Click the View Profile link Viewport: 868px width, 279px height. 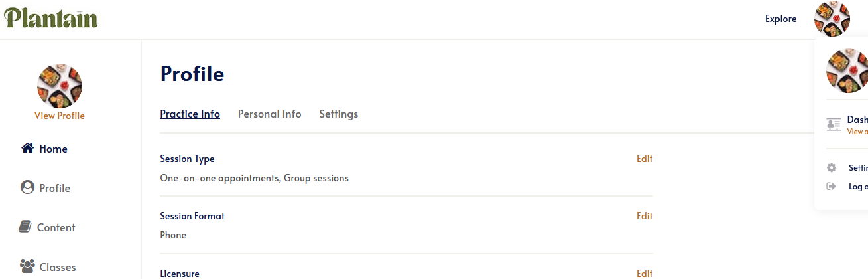(60, 116)
